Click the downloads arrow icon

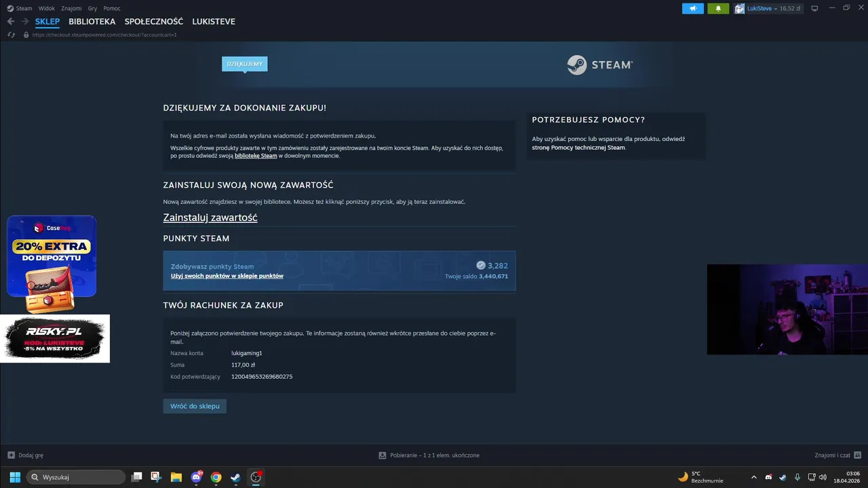pos(382,455)
